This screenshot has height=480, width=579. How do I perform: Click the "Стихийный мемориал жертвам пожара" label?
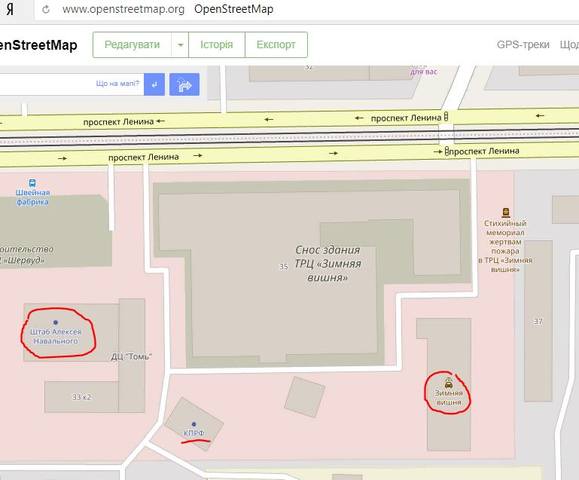[x=505, y=246]
